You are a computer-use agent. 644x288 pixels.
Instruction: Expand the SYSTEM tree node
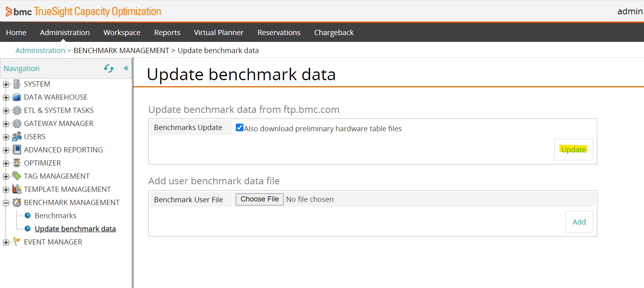(x=6, y=85)
